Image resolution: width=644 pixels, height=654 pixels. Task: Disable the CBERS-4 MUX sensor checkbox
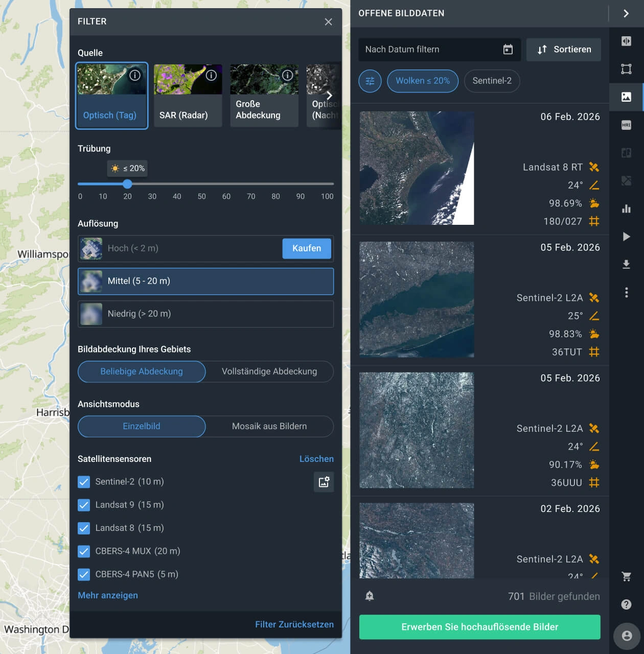84,551
